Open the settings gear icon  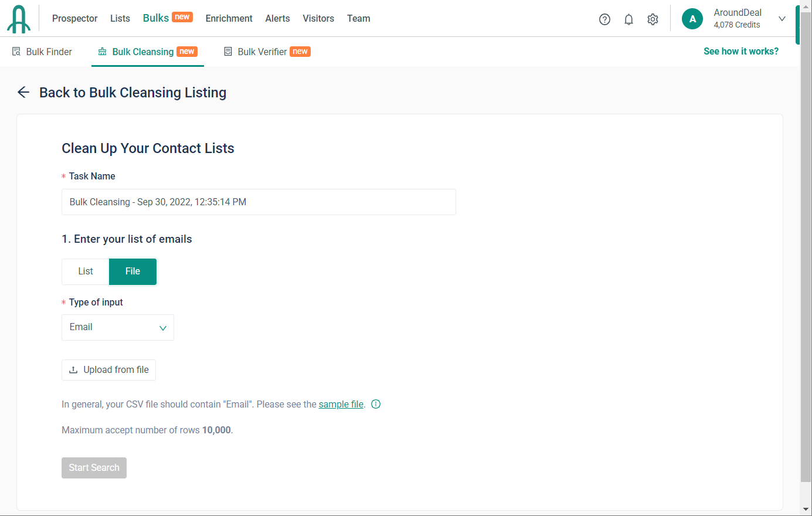pyautogui.click(x=653, y=19)
